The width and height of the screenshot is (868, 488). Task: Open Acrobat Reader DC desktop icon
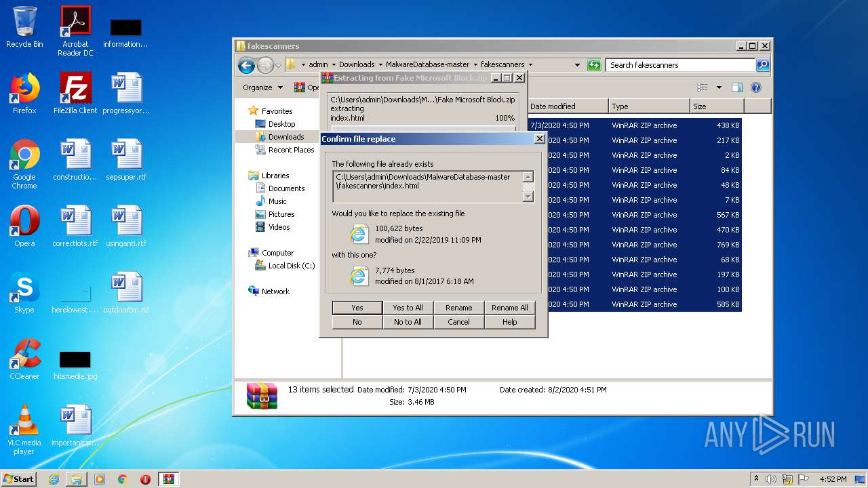[75, 31]
